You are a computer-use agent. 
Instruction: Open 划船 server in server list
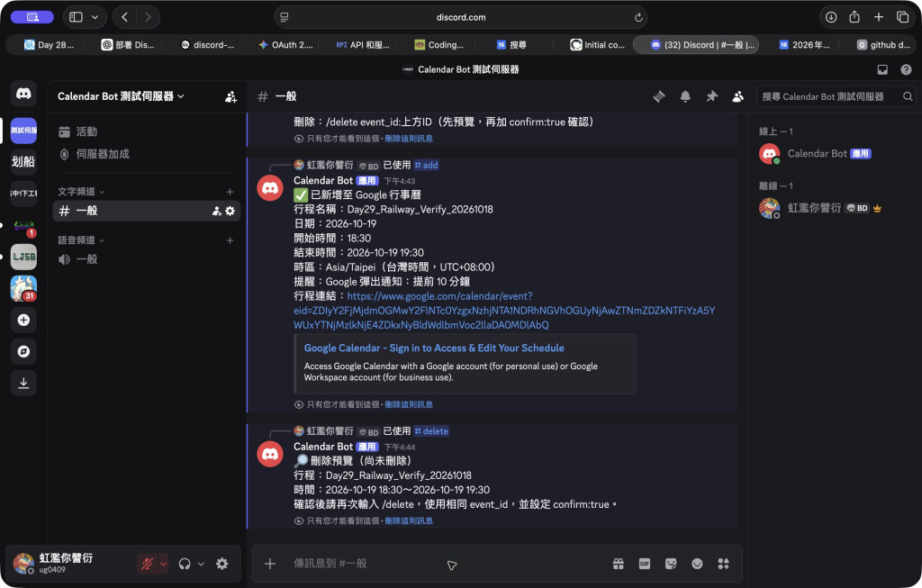pyautogui.click(x=23, y=161)
